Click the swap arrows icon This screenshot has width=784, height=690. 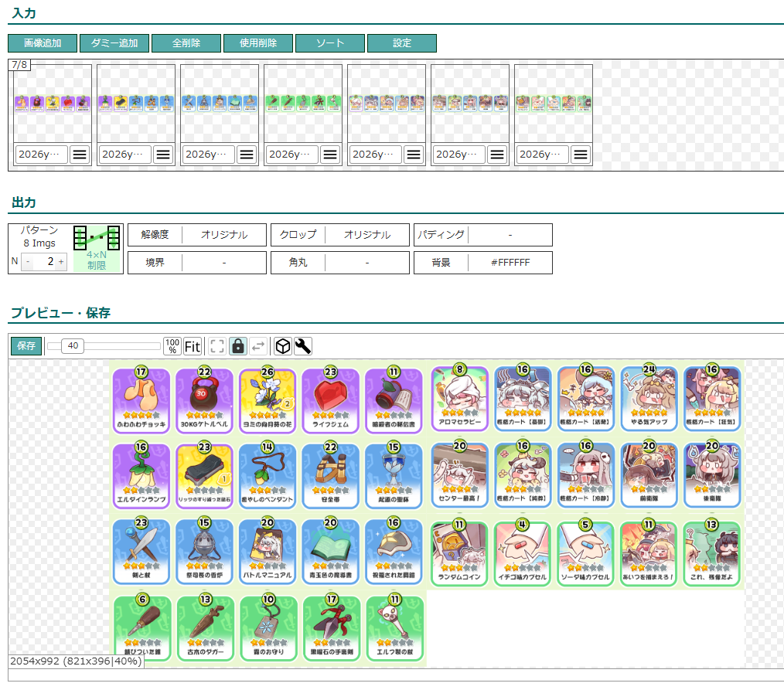[258, 346]
